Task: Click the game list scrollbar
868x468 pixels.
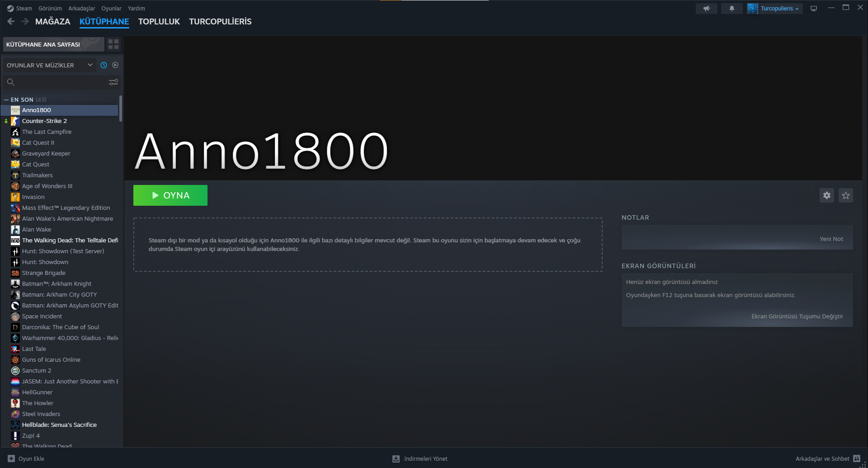Action: tap(121, 109)
